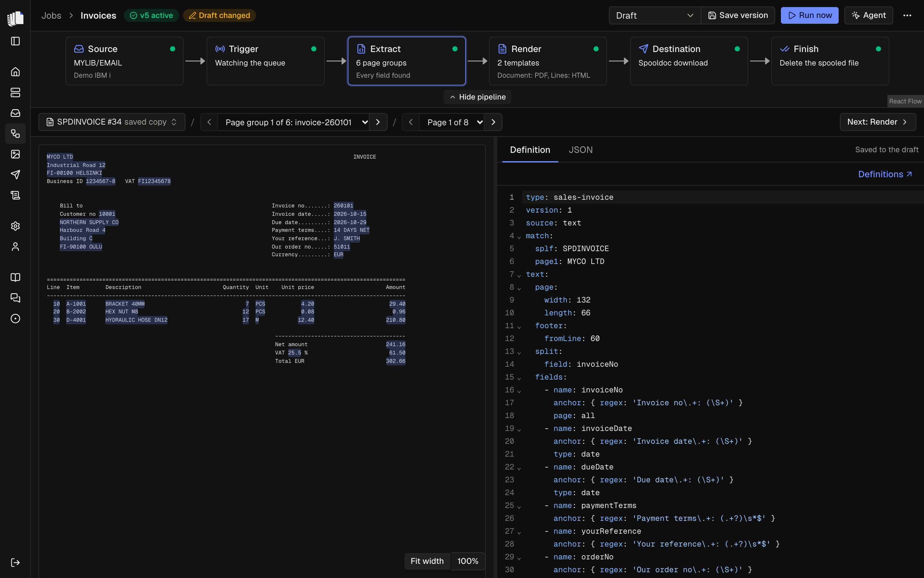Open the scroll logs sidebar icon
924x578 pixels.
click(15, 195)
